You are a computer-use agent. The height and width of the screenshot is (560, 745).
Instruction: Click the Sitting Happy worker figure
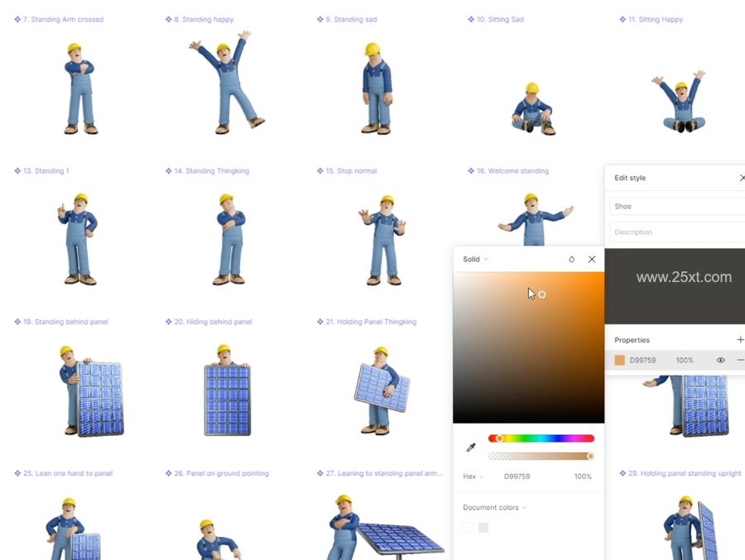680,102
